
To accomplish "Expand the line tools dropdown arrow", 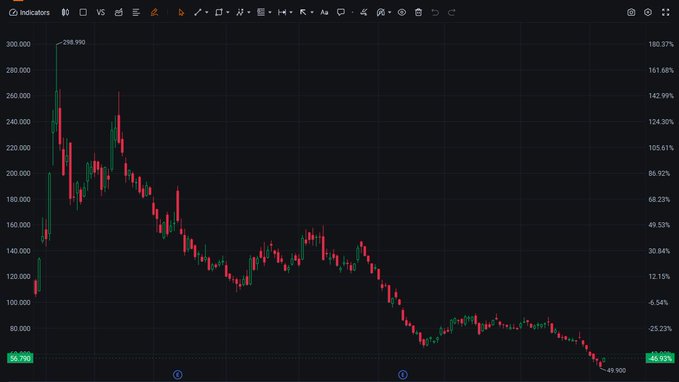I will 207,13.
